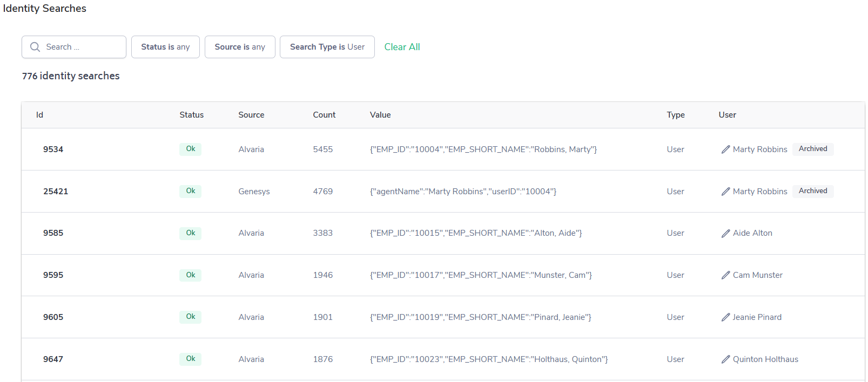Open identity search 25421

56,192
